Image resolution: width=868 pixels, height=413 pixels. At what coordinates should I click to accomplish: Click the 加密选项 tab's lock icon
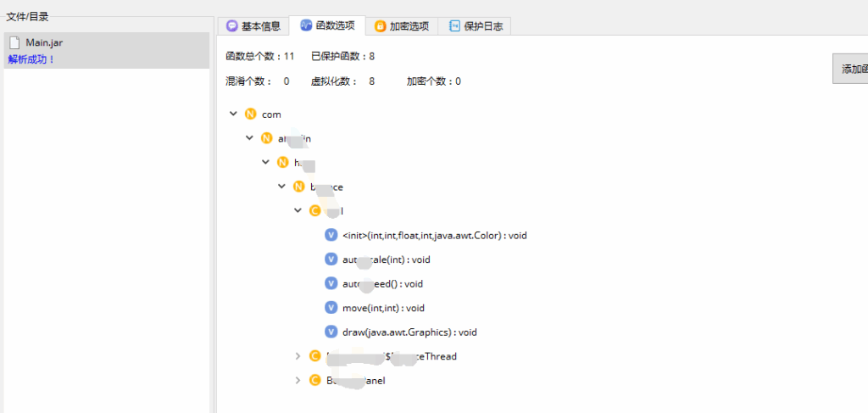(380, 26)
